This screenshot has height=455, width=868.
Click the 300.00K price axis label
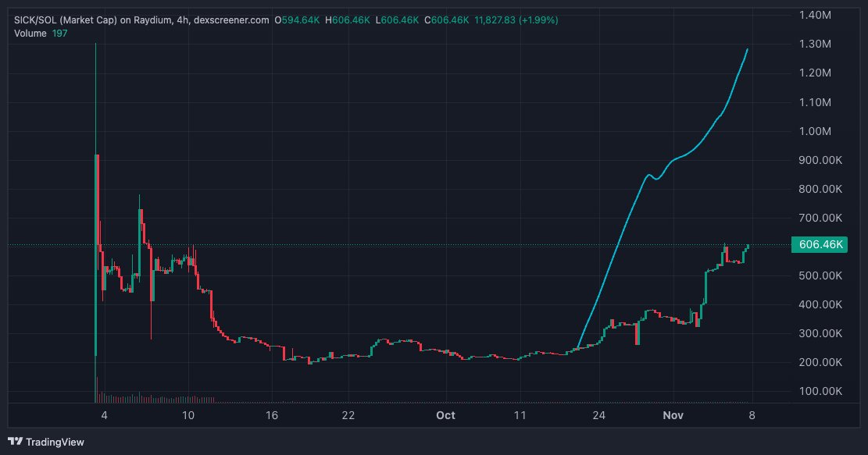[x=820, y=332]
